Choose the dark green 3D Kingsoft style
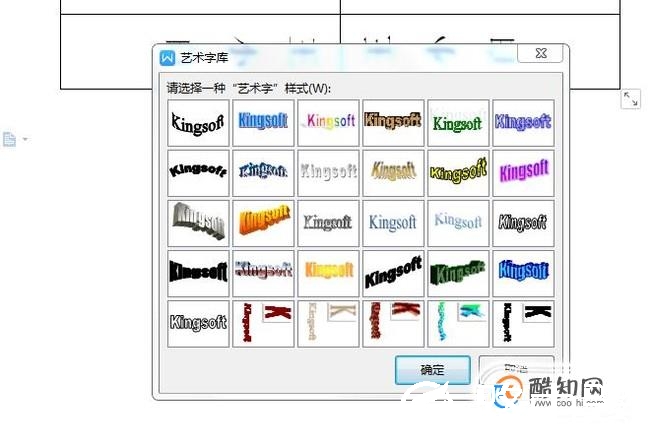This screenshot has width=652, height=446. point(458,274)
